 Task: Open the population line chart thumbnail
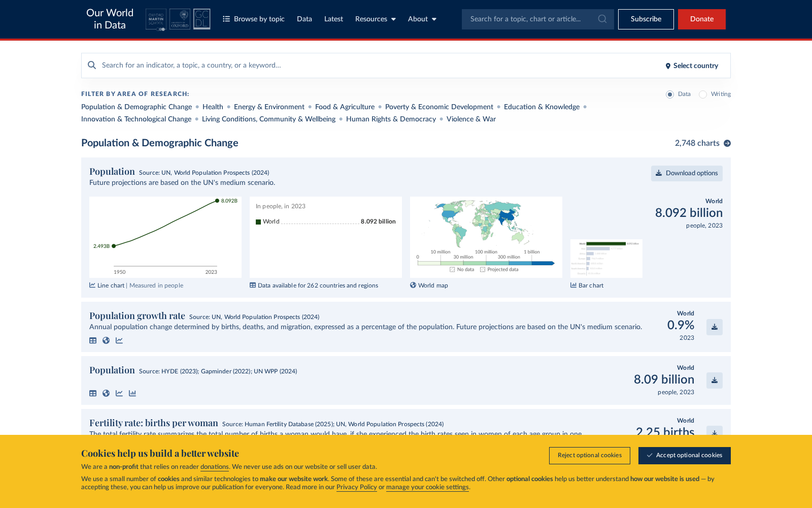coord(165,237)
